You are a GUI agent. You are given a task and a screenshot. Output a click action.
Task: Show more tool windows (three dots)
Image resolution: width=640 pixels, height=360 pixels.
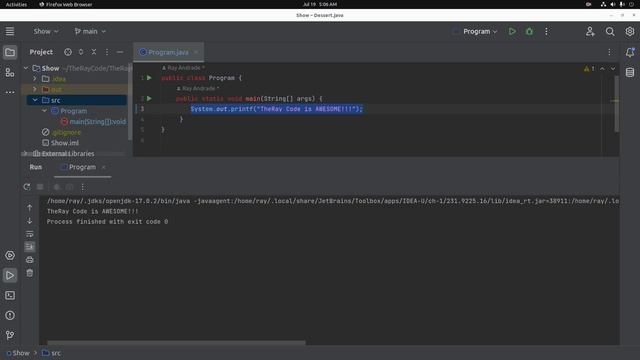[x=10, y=93]
